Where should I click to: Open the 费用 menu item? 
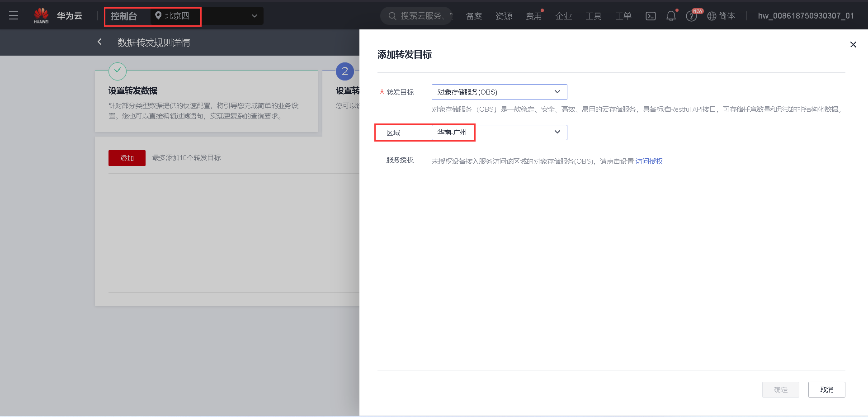[x=533, y=16]
